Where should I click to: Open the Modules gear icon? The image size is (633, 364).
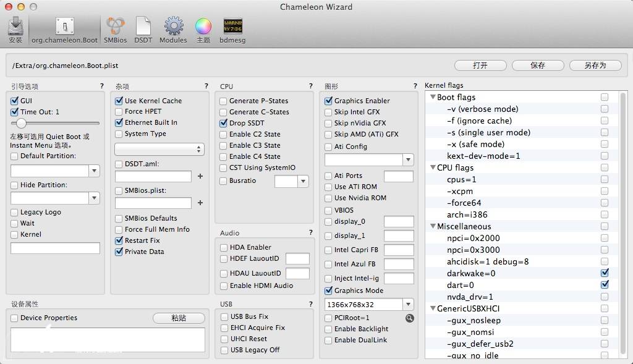pos(173,28)
